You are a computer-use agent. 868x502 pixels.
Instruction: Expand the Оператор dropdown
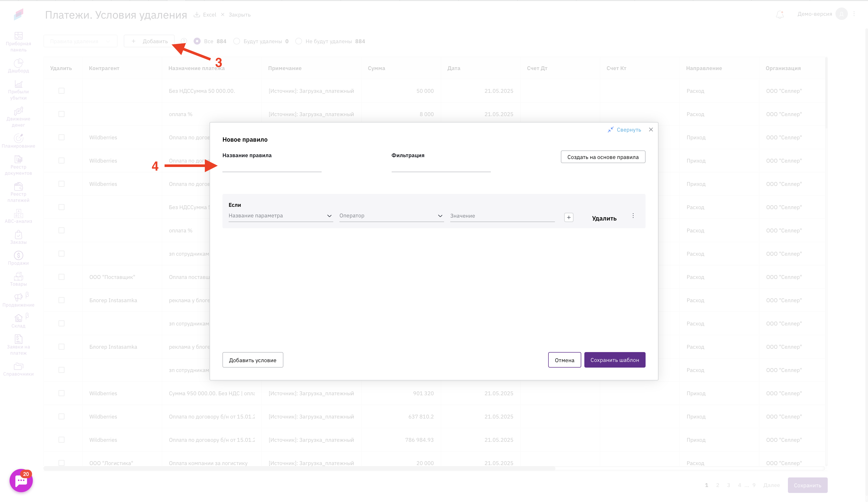point(391,216)
